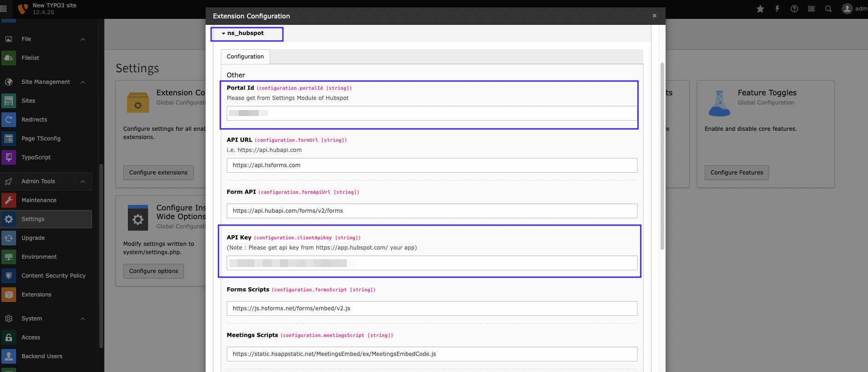This screenshot has height=372, width=868.
Task: Collapse the ns_hubspot extension section
Action: pyautogui.click(x=243, y=33)
